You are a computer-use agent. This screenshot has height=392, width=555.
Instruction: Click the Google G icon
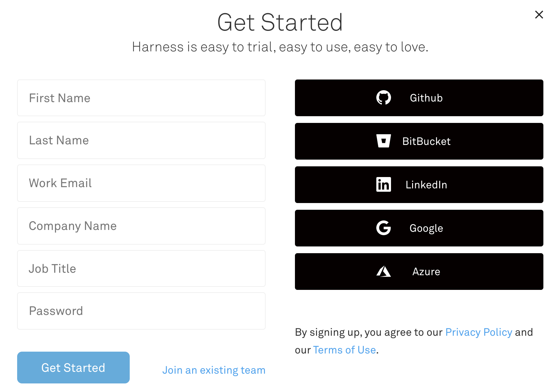(x=383, y=228)
